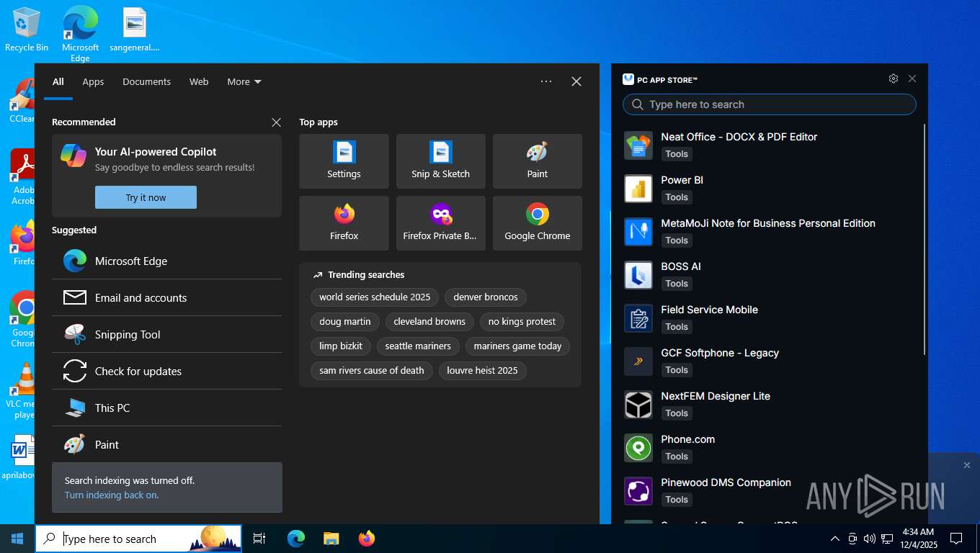Open Paint in Suggested list

(166, 444)
